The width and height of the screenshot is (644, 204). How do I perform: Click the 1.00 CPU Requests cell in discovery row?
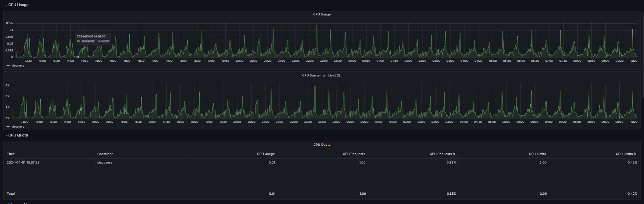[362, 163]
